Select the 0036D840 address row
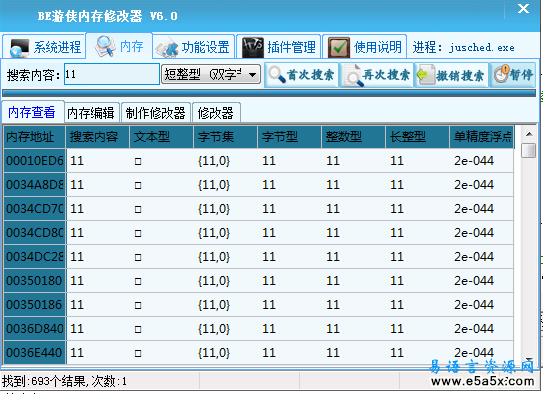Screen dimensions: 543x394 pos(258,329)
